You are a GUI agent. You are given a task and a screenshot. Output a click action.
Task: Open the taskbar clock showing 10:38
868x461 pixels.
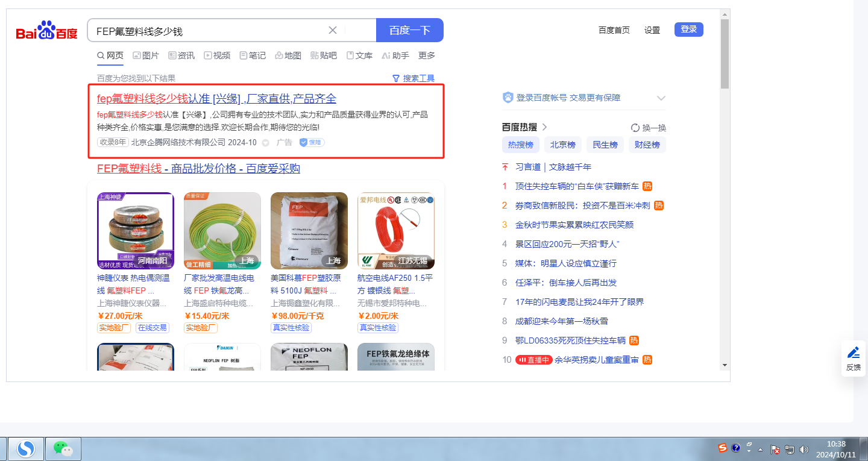pos(836,449)
